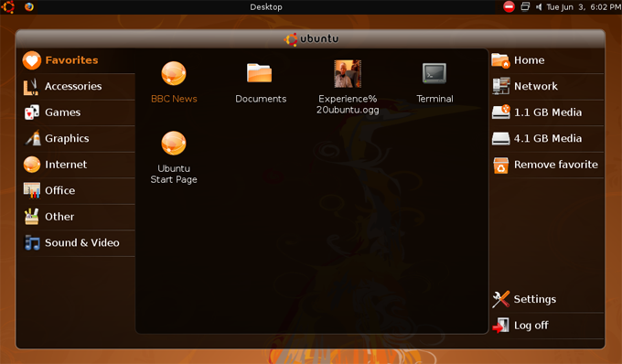Open the Ubuntu Start Page icon
This screenshot has height=364, width=622.
[x=174, y=144]
